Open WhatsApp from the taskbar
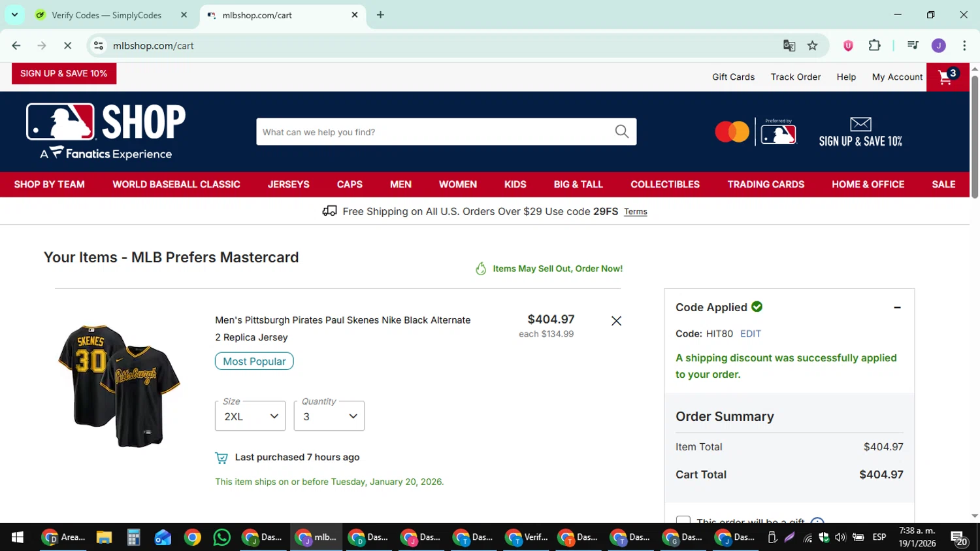The image size is (980, 551). tap(222, 537)
